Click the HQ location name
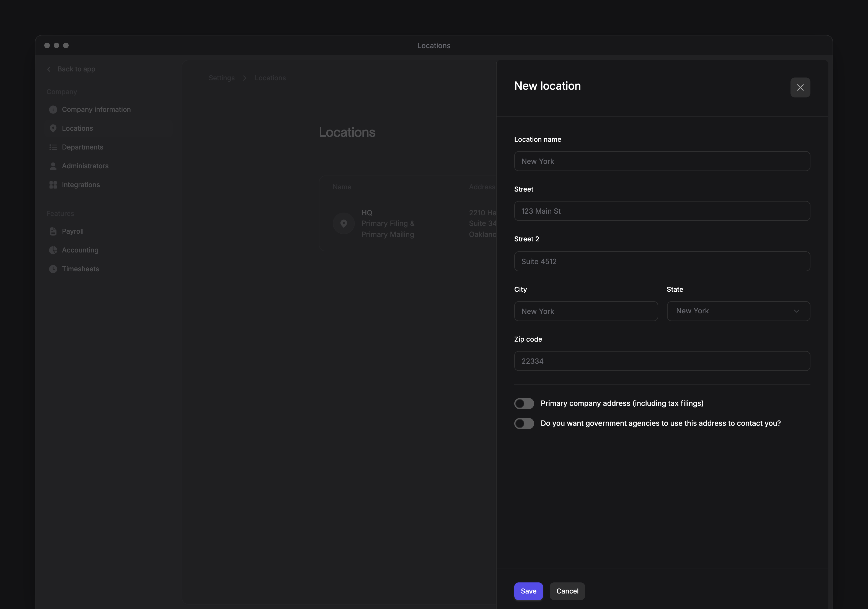Viewport: 868px width, 609px height. [x=367, y=213]
